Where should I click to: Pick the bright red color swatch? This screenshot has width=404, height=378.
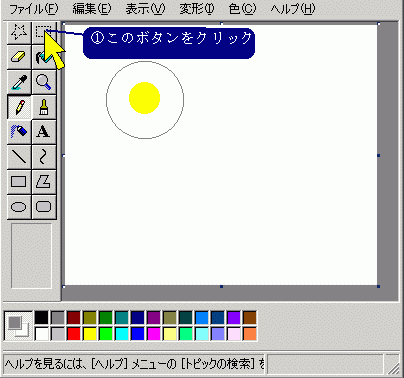coord(74,334)
